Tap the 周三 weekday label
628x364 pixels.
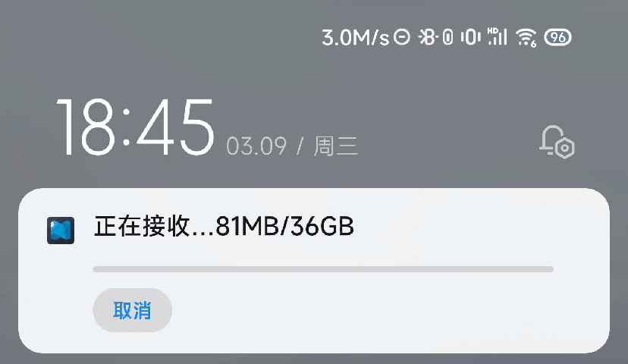coord(336,146)
